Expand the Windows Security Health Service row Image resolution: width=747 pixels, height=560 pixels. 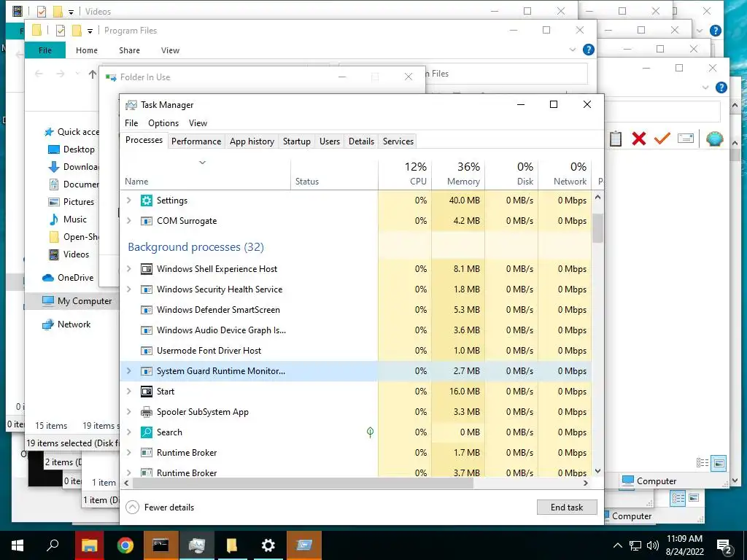[x=128, y=289]
